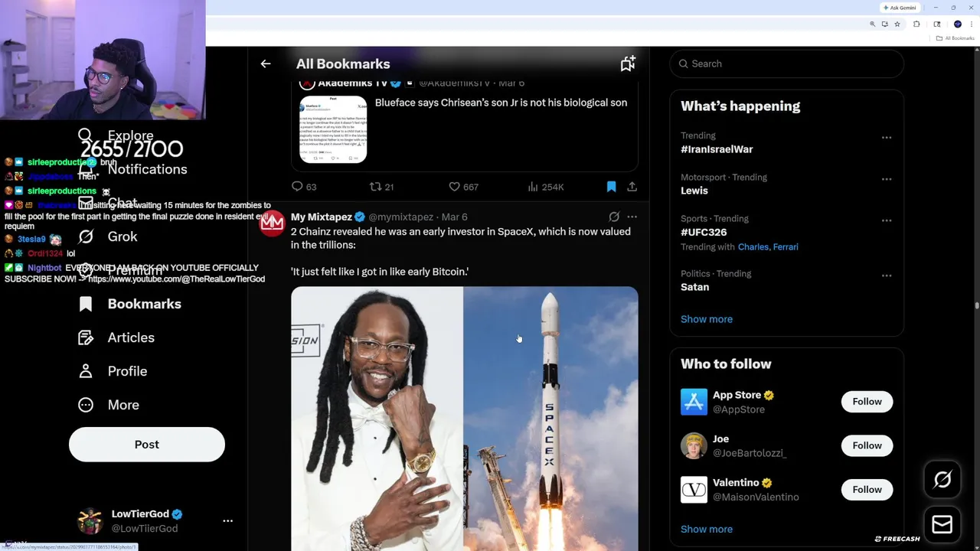
Task: Open the floating Grok button
Action: click(x=942, y=480)
